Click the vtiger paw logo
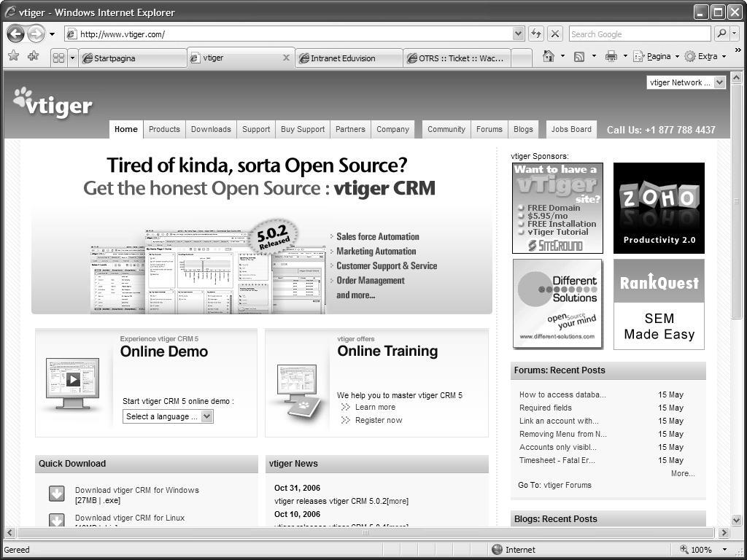This screenshot has width=747, height=560. tap(53, 103)
